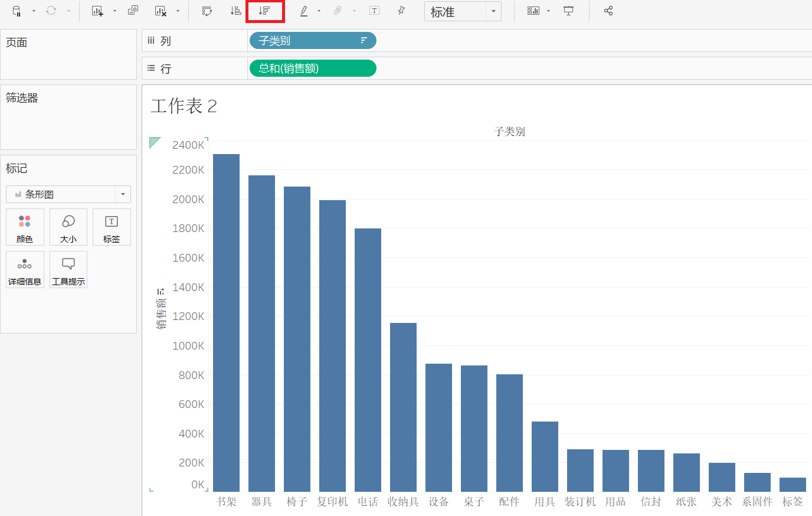The width and height of the screenshot is (812, 516).
Task: Click the 复印机 axis label
Action: coord(332,502)
